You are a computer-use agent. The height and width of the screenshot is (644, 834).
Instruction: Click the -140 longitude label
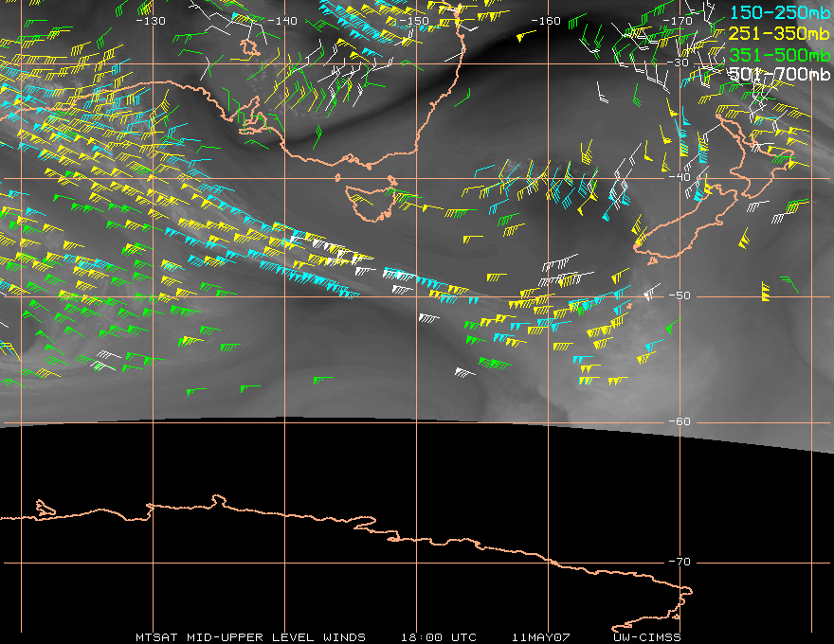[282, 21]
